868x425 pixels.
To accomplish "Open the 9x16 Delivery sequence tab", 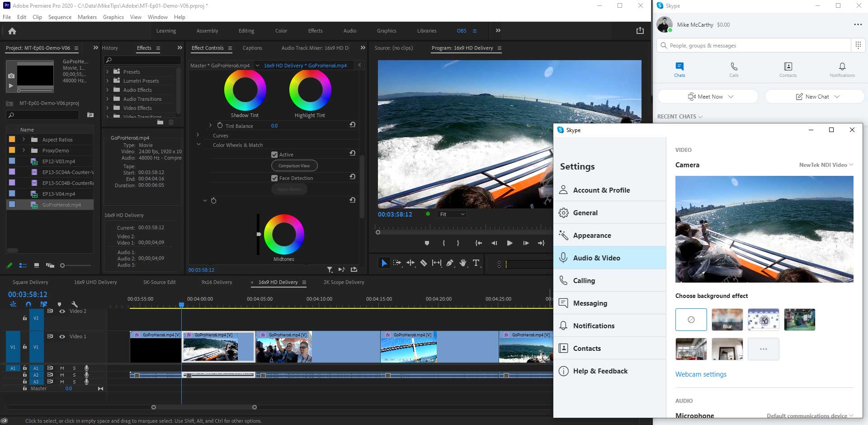I will (x=217, y=282).
